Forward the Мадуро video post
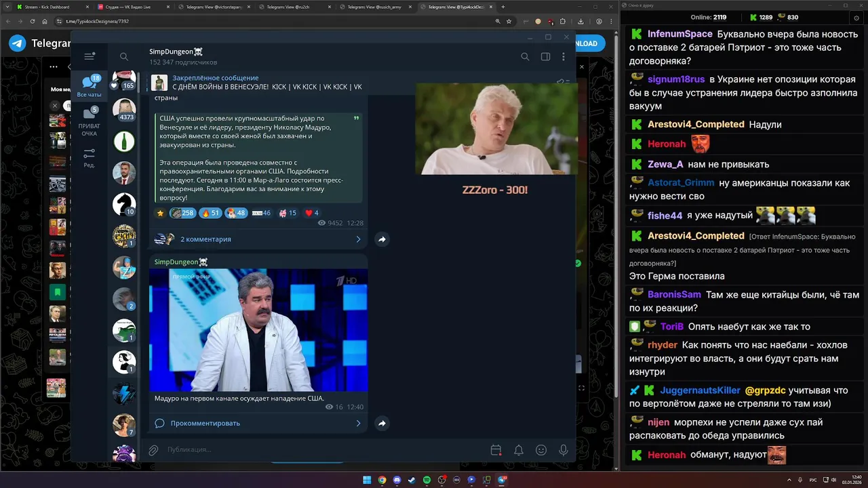The height and width of the screenshot is (488, 868). coord(382,423)
